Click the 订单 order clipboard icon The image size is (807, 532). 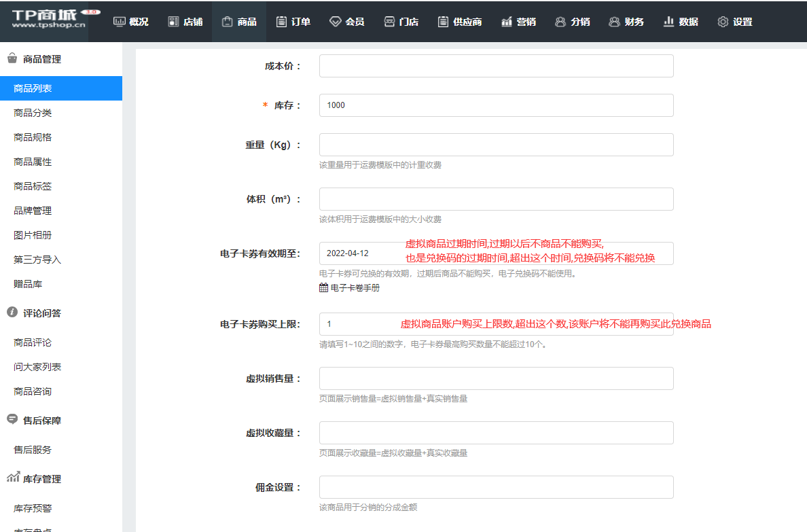tap(281, 22)
